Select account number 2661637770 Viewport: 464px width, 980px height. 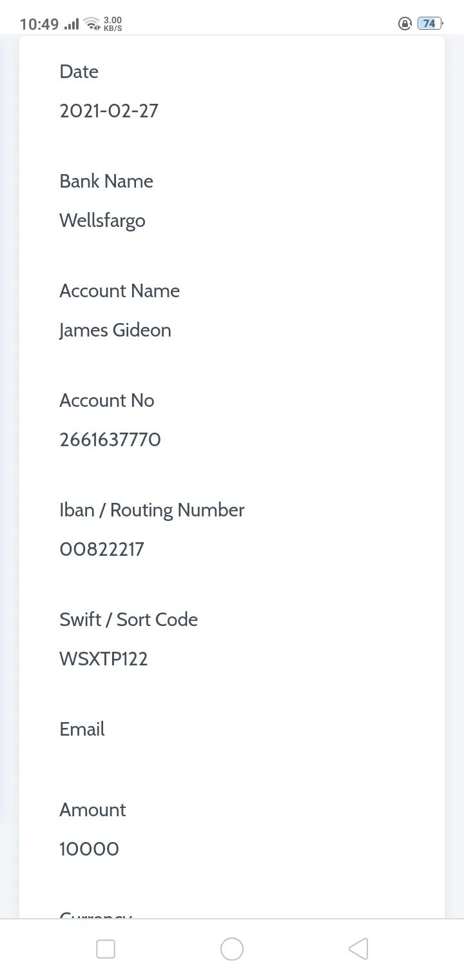110,440
